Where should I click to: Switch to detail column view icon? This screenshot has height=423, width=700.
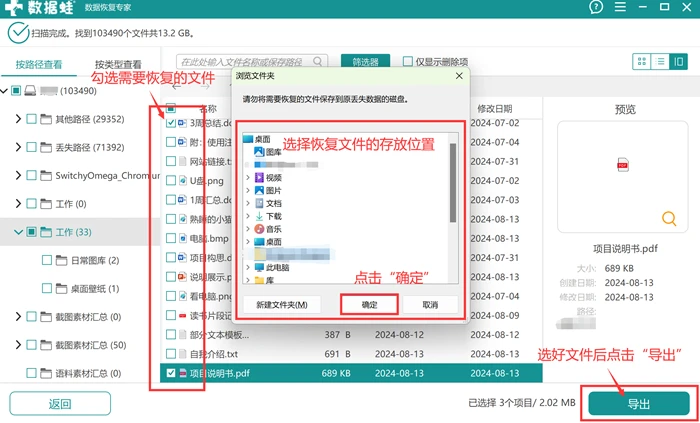(x=679, y=62)
